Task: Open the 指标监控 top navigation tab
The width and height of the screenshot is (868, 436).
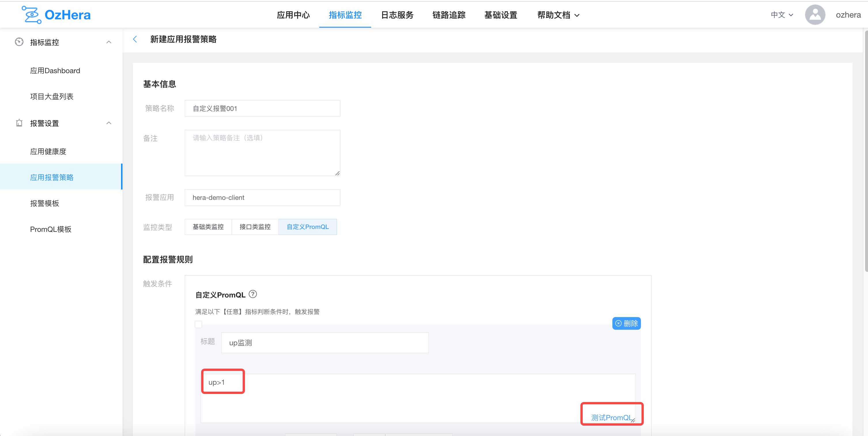Action: point(345,15)
